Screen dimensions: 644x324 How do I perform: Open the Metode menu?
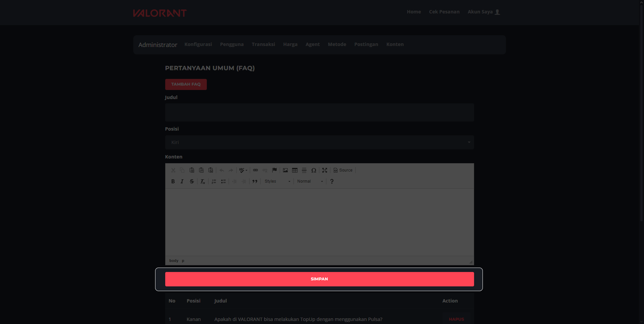[337, 44]
